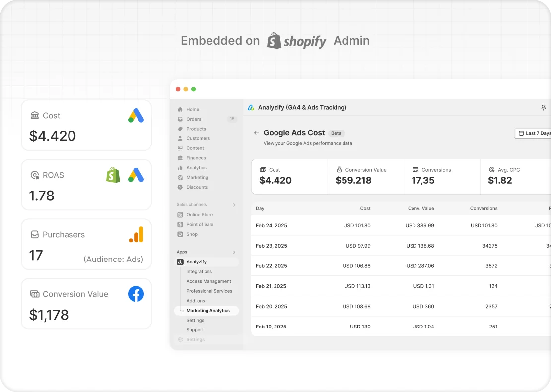The height and width of the screenshot is (392, 551).
Task: Expand the Sales channels chevron
Action: coord(234,205)
